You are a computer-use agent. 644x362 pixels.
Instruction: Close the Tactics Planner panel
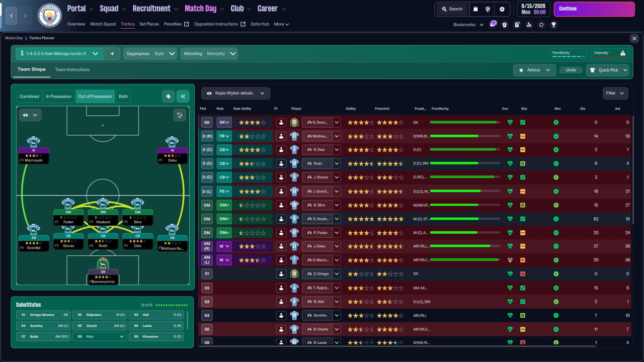(x=634, y=38)
